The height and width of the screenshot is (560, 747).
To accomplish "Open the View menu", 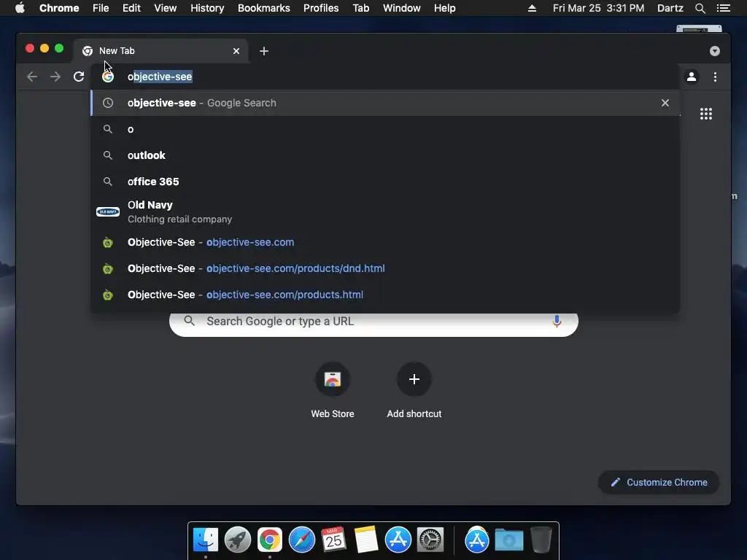I will [x=166, y=8].
